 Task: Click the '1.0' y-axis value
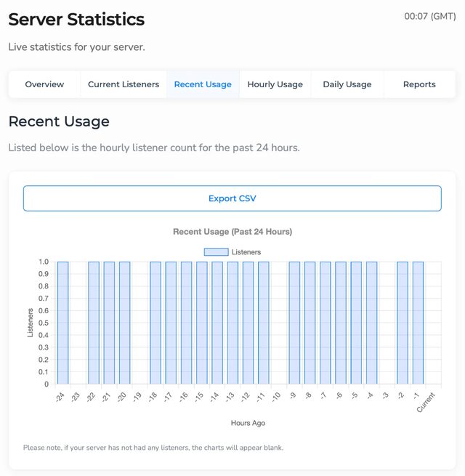click(x=44, y=262)
